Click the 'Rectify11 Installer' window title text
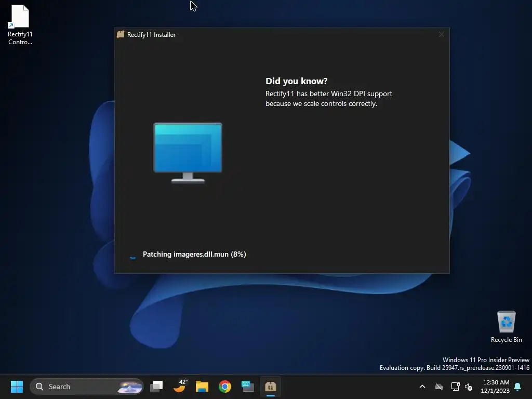This screenshot has height=399, width=532. tap(151, 35)
